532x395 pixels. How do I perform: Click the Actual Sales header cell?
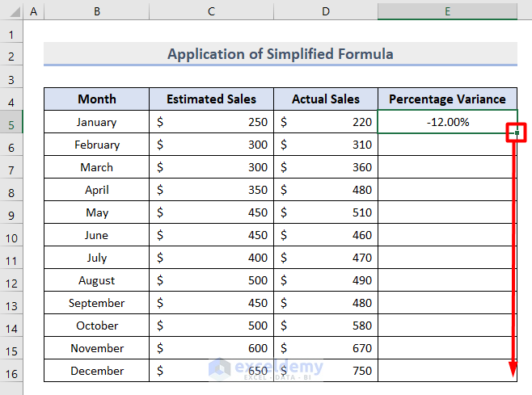pos(326,99)
